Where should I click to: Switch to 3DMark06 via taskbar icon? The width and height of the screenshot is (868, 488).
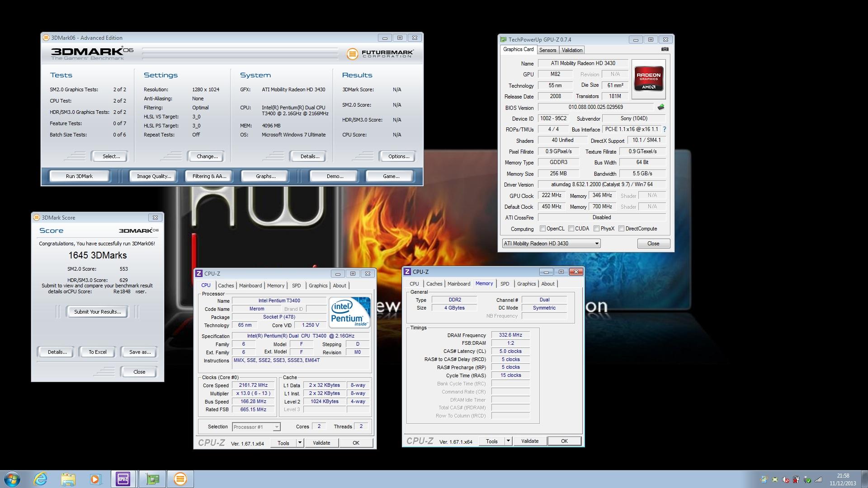(180, 479)
